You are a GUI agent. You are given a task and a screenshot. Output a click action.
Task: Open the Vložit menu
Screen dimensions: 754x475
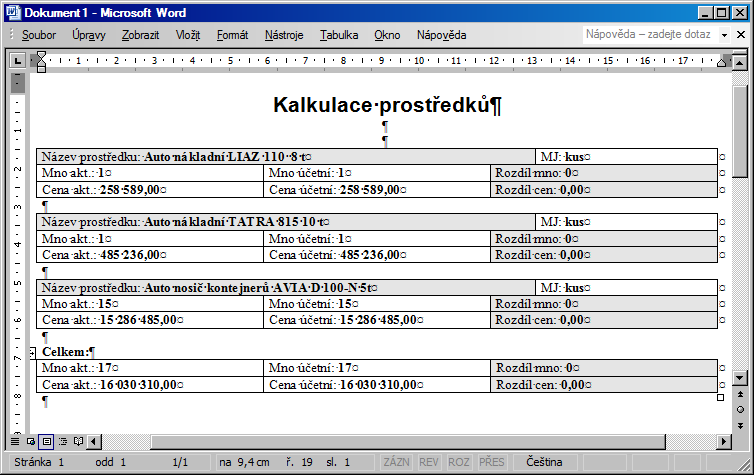pos(188,35)
